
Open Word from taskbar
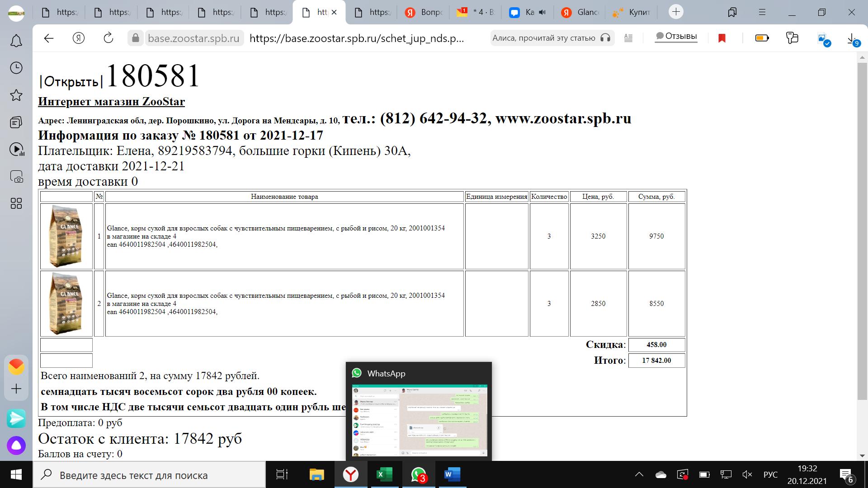coord(452,475)
